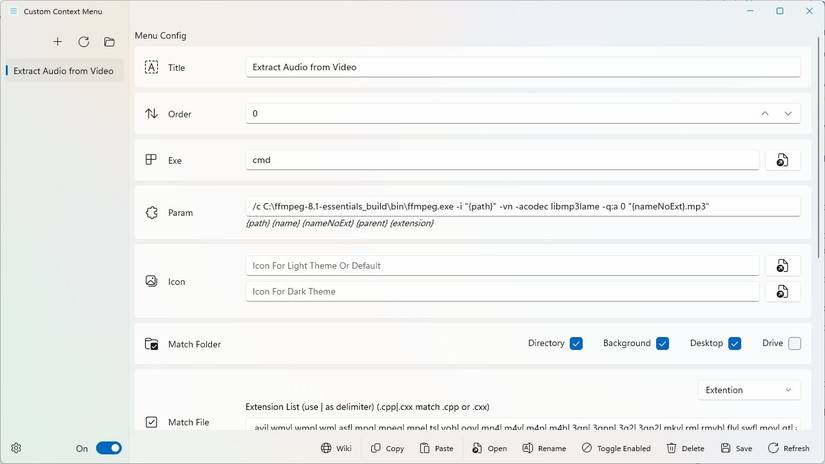Open the menus folder icon in the sidebar

pos(109,42)
